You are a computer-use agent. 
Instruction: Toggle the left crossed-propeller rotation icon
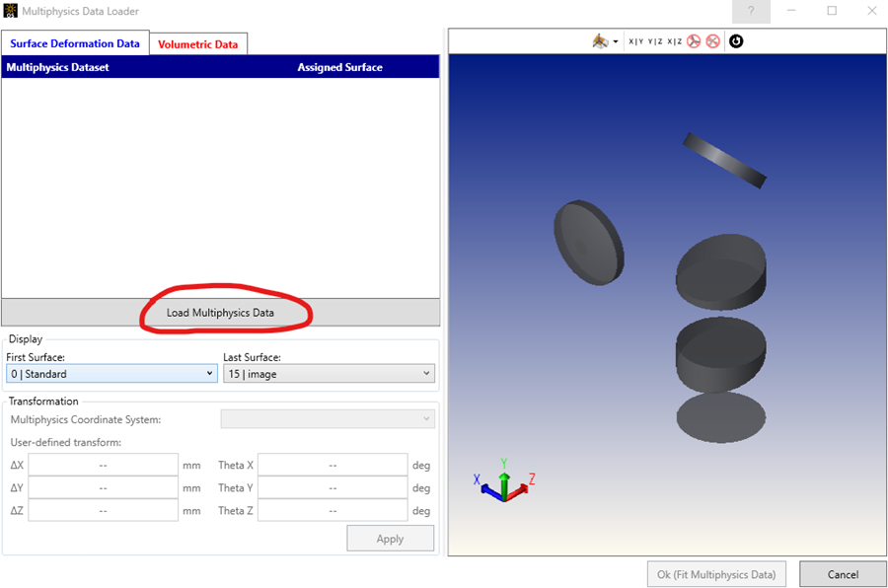[x=694, y=41]
